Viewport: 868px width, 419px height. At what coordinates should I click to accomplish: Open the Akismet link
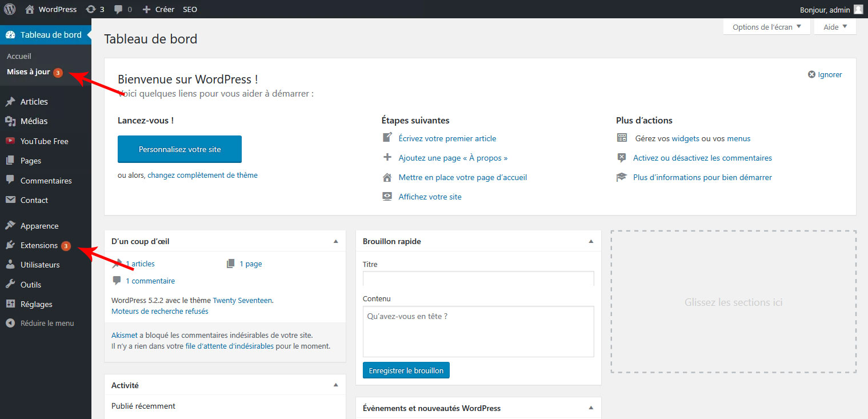coord(125,336)
